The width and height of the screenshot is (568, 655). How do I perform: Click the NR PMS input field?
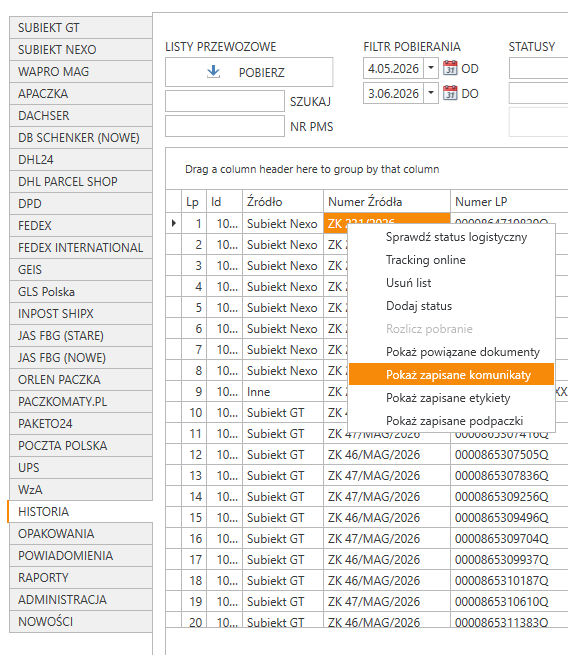click(225, 126)
